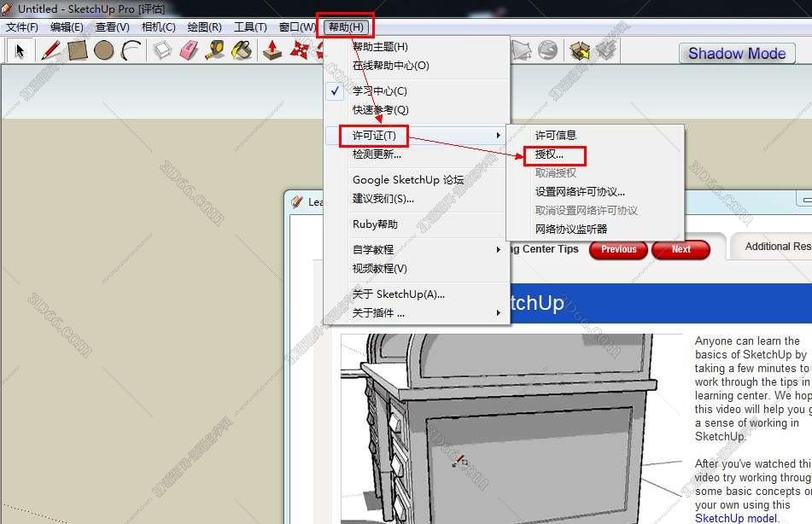Open the 绘图(R) menu
Image resolution: width=812 pixels, height=524 pixels.
205,27
